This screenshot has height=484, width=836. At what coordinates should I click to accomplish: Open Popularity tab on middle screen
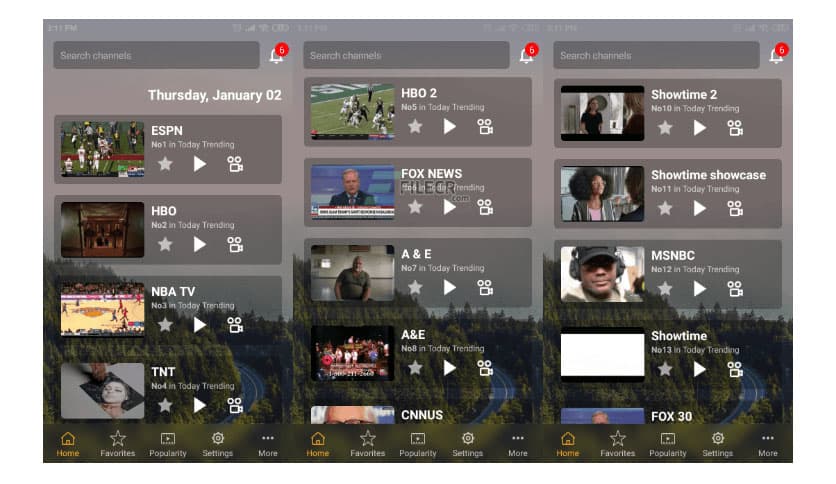[418, 445]
